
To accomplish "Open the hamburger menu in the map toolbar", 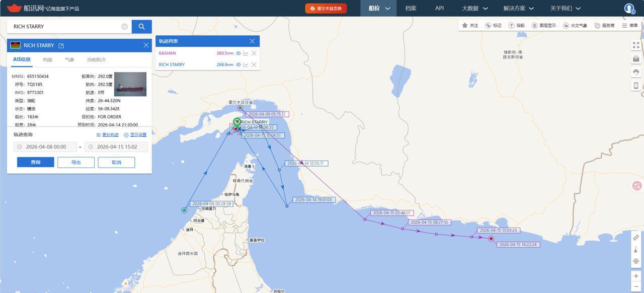I will pos(629,25).
